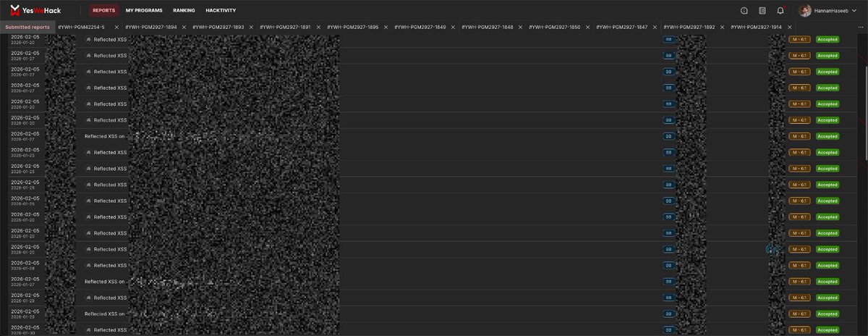Viewport: 868px width, 336px height.
Task: Click the HannanHaseeb profile avatar
Action: (x=805, y=11)
